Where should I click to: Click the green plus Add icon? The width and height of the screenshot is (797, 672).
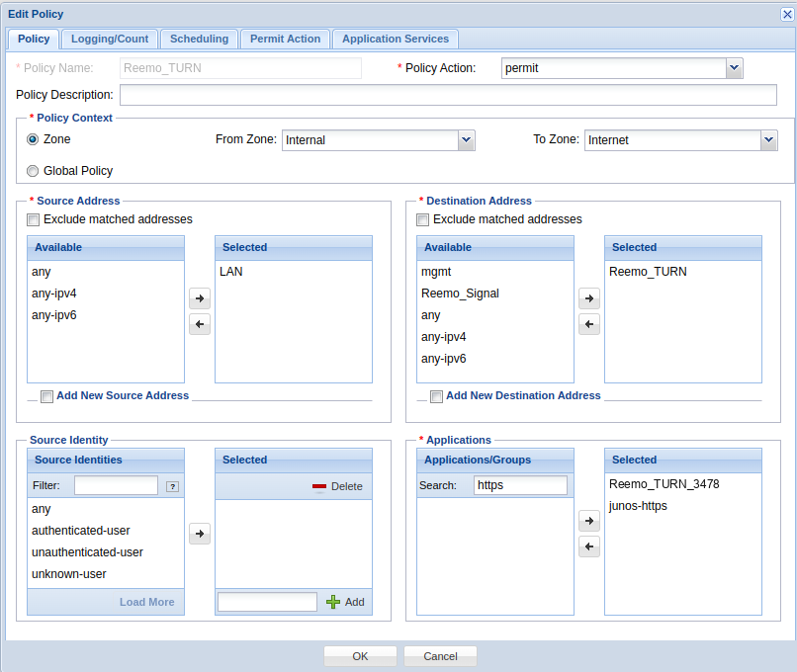tap(333, 602)
